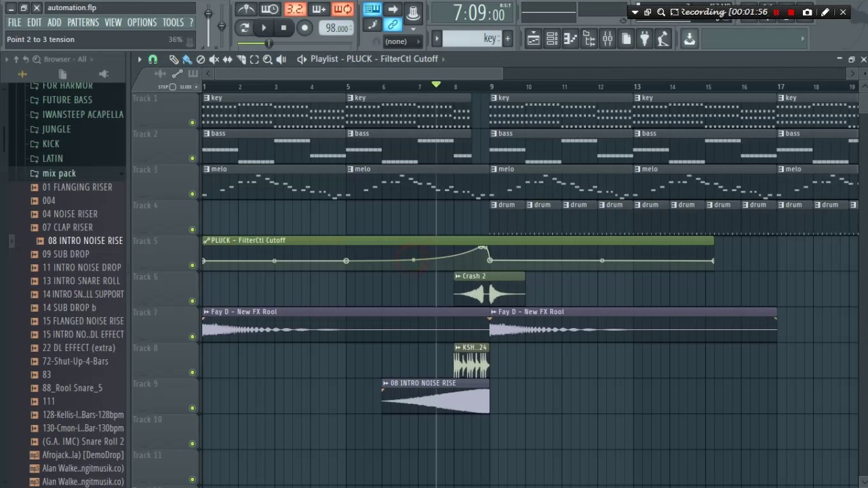This screenshot has width=868, height=488.
Task: Open the FILE menu
Action: tap(14, 22)
